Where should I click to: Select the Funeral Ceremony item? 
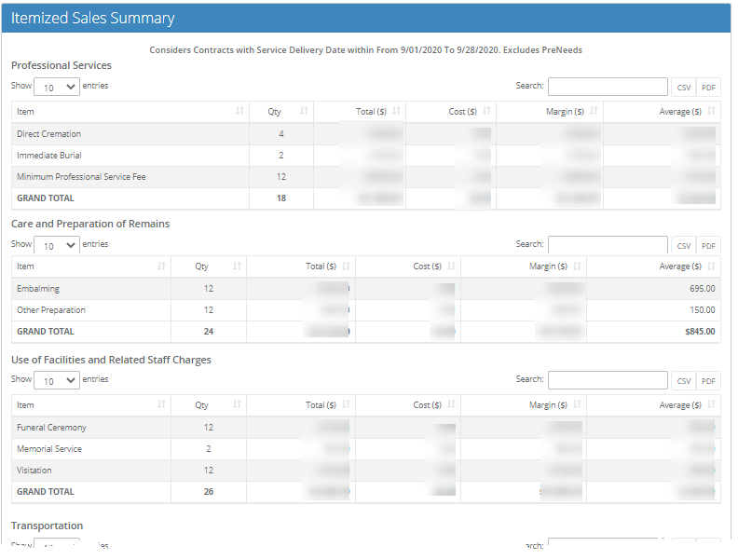52,428
